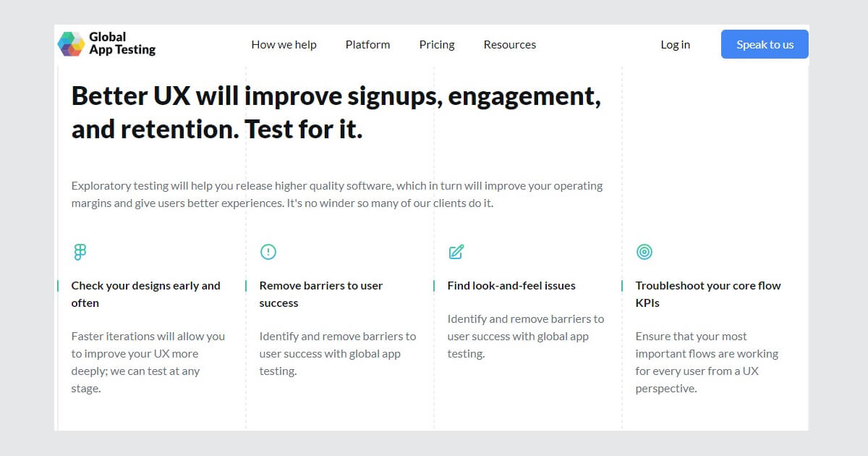Click the "Troubleshoot your core flow KPIs" heading
Screen dimensions: 868x456
pyautogui.click(x=707, y=294)
